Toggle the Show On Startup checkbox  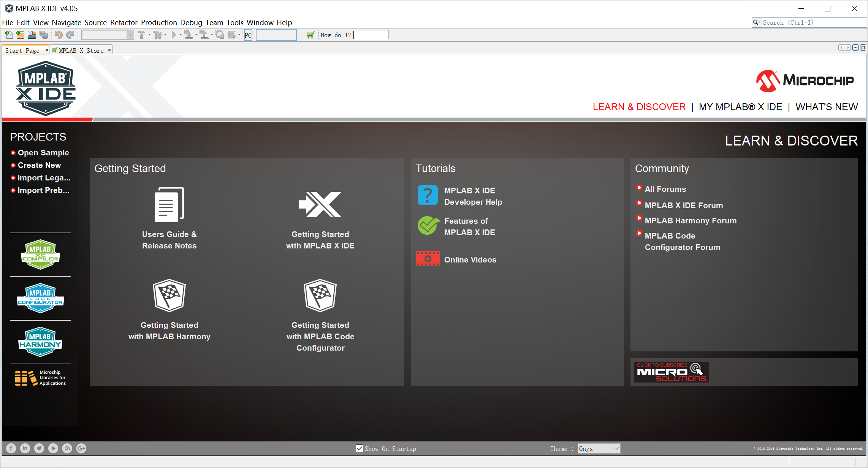[x=360, y=448]
